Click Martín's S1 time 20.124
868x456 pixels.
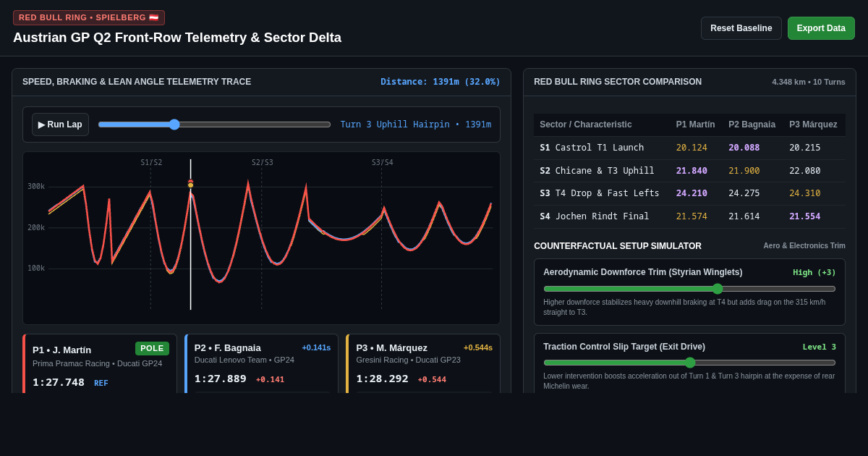click(x=692, y=148)
